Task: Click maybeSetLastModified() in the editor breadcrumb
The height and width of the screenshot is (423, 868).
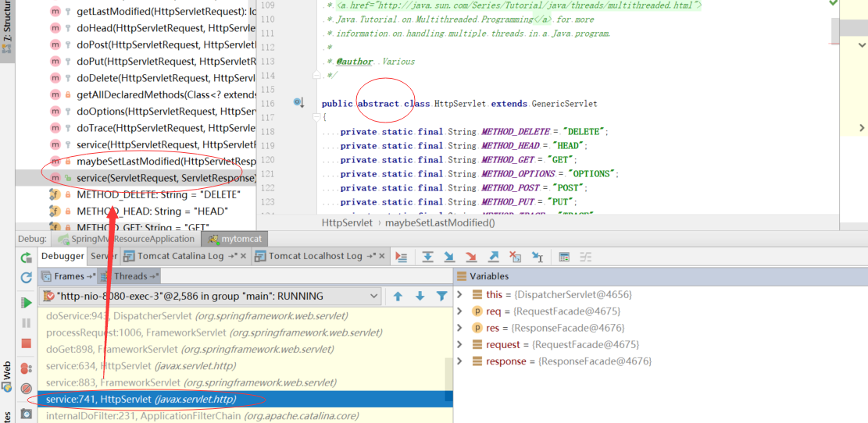Action: coord(440,223)
